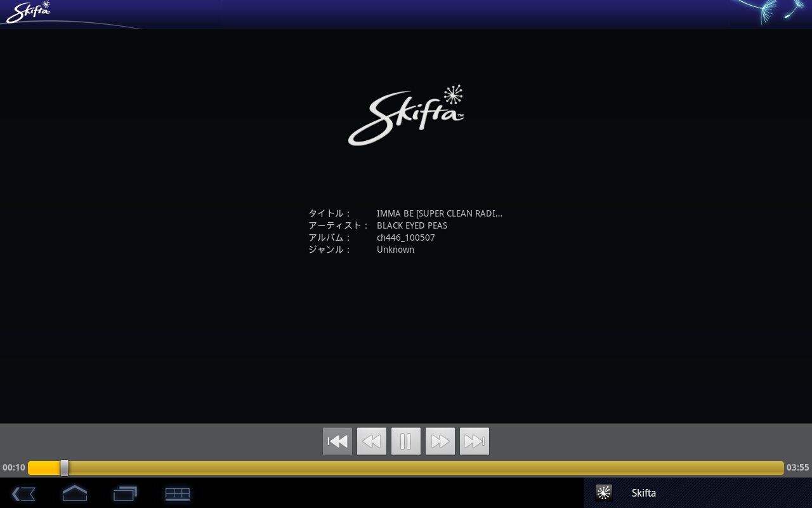Skip to the next track
Viewport: 812px width, 508px height.
click(475, 441)
